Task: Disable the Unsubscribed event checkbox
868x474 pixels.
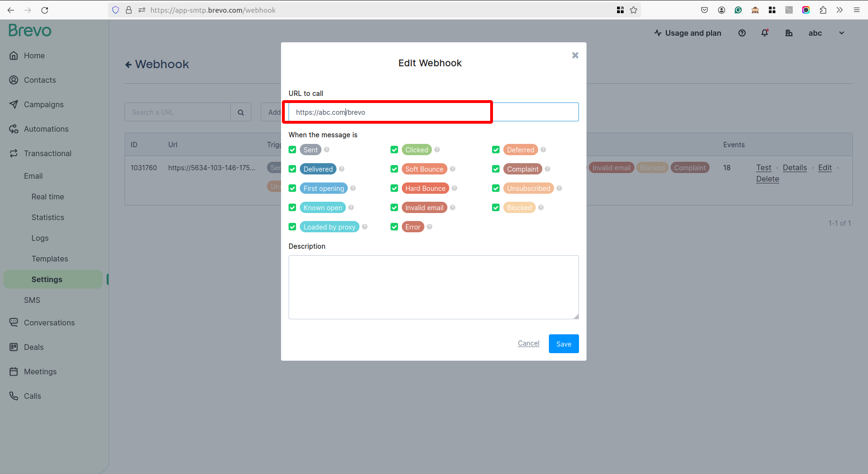Action: click(x=496, y=188)
